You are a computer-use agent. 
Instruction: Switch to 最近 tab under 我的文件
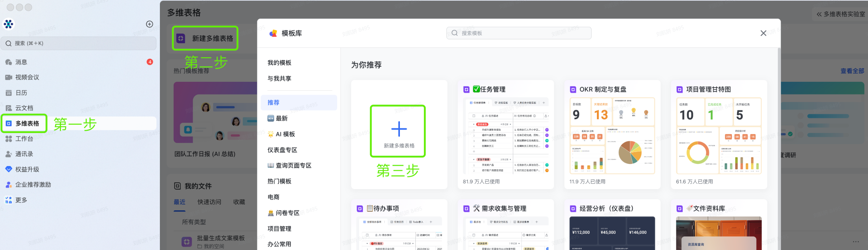179,202
